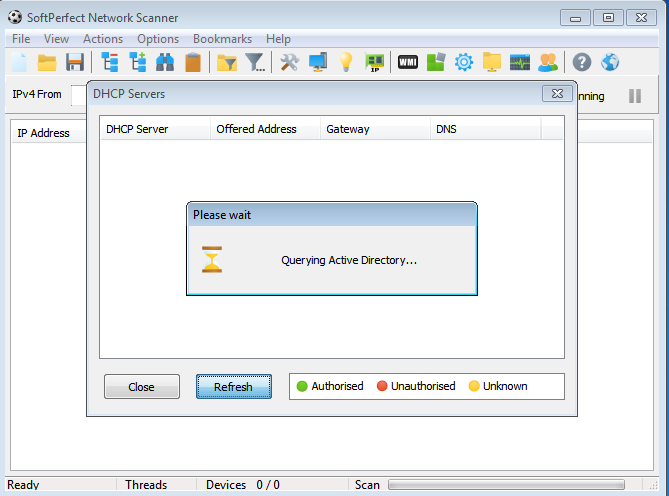Click IP Address column header in main window
Screen dimensions: 669x496
49,133
